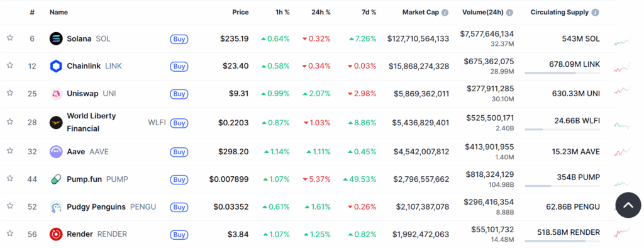
Task: Click the Chainlink hexagon logo icon
Action: pos(56,66)
